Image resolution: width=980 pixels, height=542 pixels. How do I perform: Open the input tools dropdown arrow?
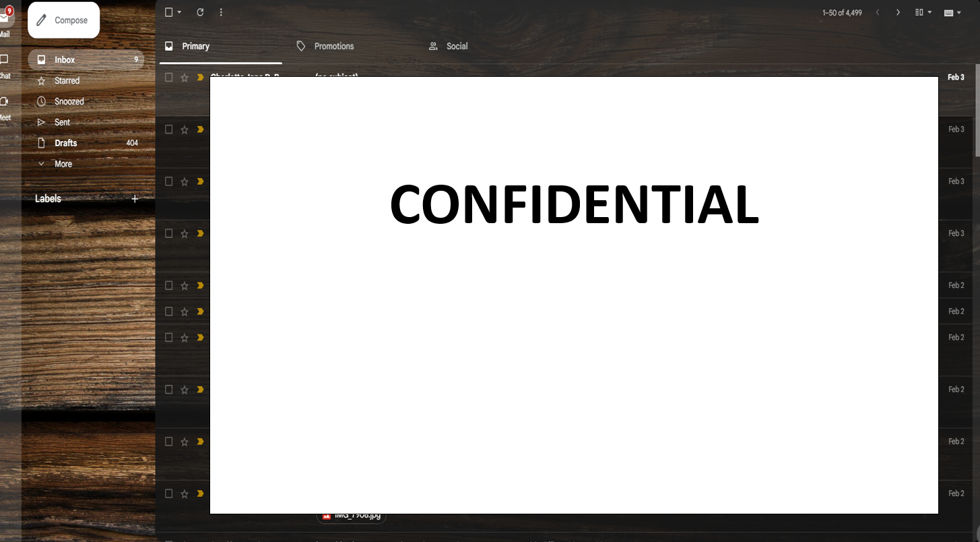[958, 12]
